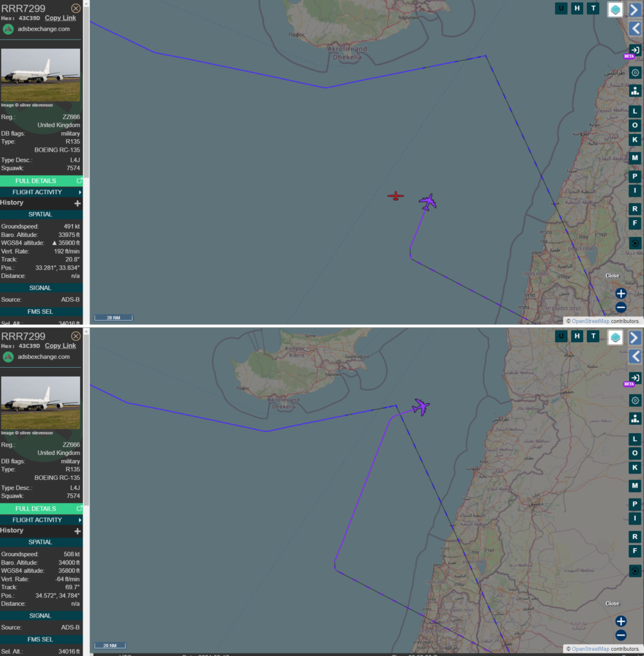Click the right arrow button in the upper map
This screenshot has width=644, height=656.
(635, 10)
